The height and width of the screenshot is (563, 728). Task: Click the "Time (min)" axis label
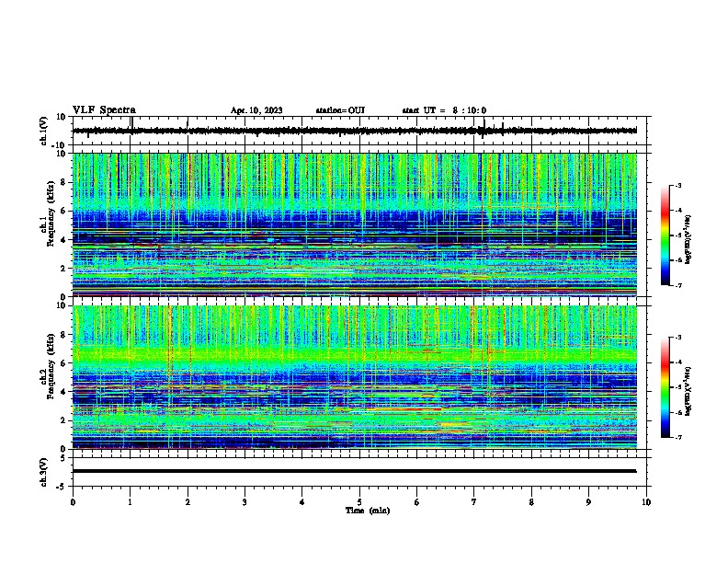[368, 511]
